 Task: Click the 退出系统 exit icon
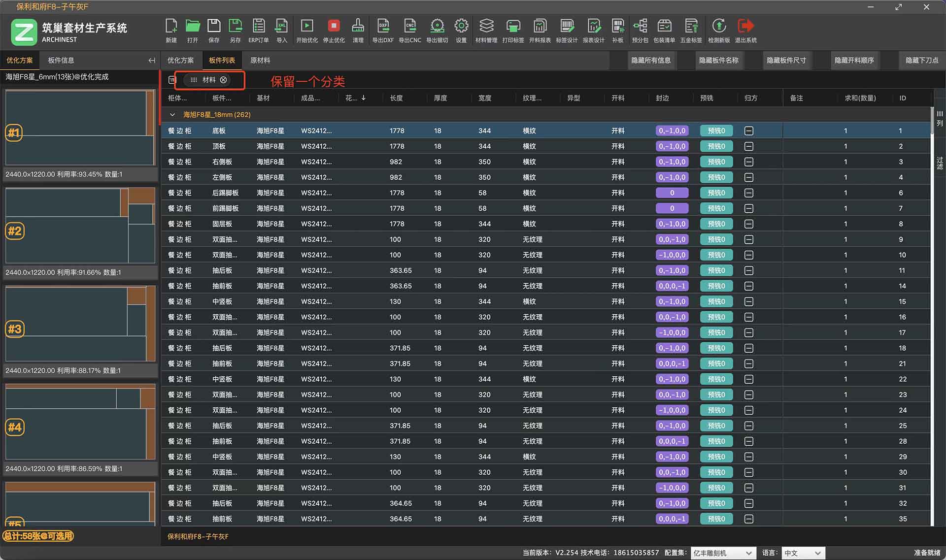point(745,30)
